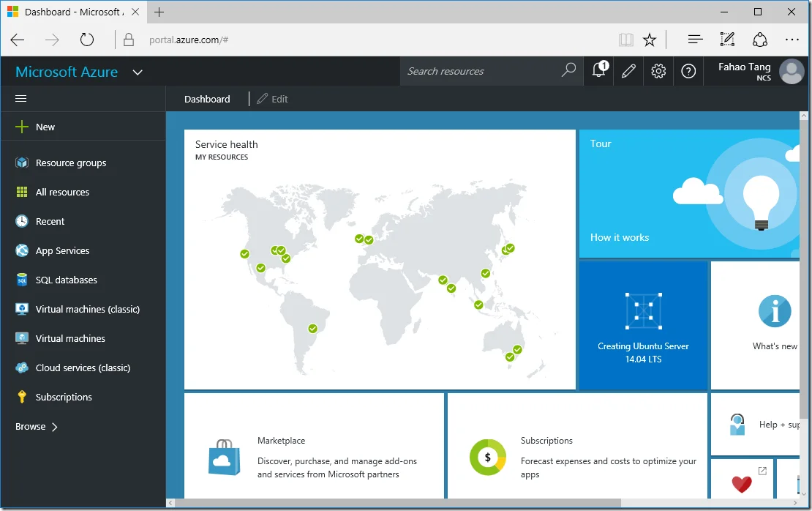The image size is (812, 511).
Task: Expand Browse chevron in sidebar
Action: tap(55, 427)
